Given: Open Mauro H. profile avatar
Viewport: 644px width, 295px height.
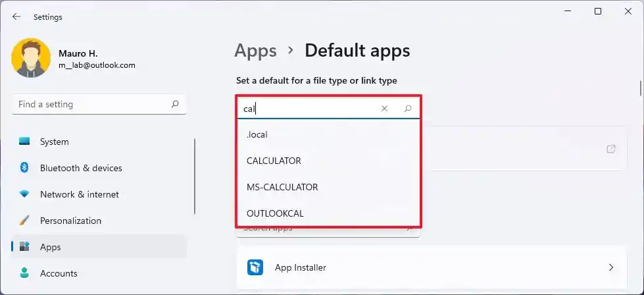Looking at the screenshot, I should [x=31, y=58].
